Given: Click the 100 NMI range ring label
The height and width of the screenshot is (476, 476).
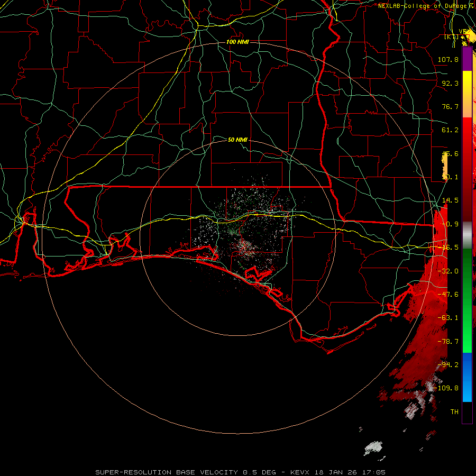Looking at the screenshot, I should tap(237, 42).
